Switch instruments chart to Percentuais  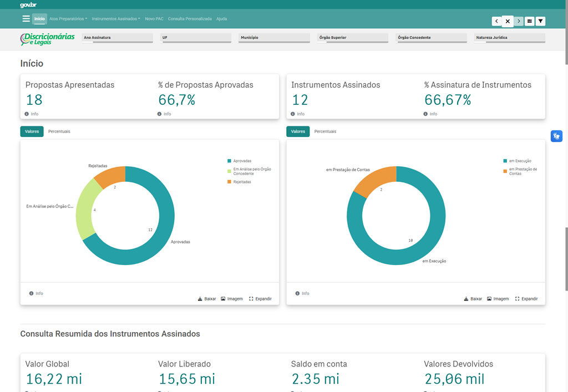(x=325, y=131)
